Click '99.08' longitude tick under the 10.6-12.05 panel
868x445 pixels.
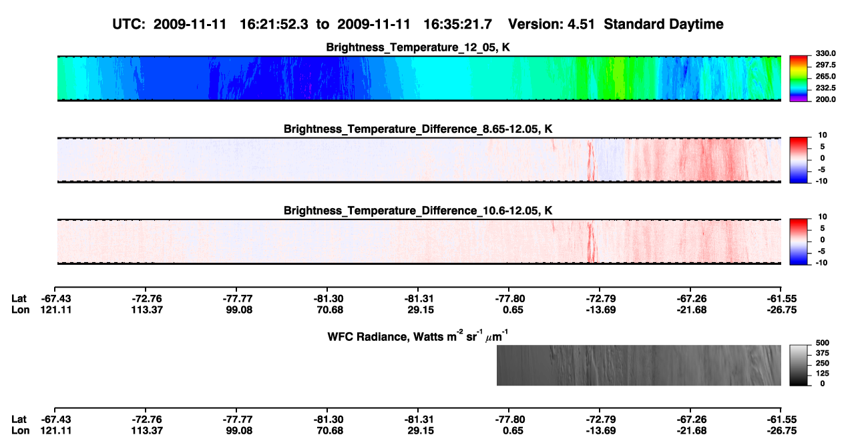click(236, 310)
